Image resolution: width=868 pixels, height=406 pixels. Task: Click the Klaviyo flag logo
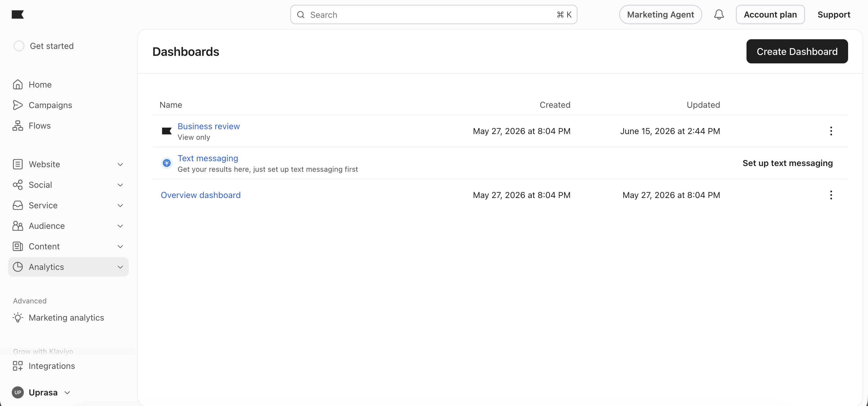17,14
